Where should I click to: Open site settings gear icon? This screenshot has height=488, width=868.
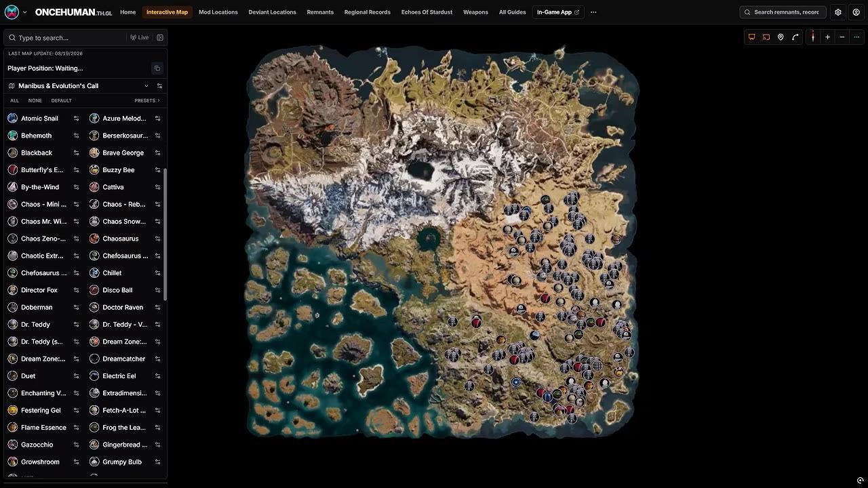click(838, 12)
